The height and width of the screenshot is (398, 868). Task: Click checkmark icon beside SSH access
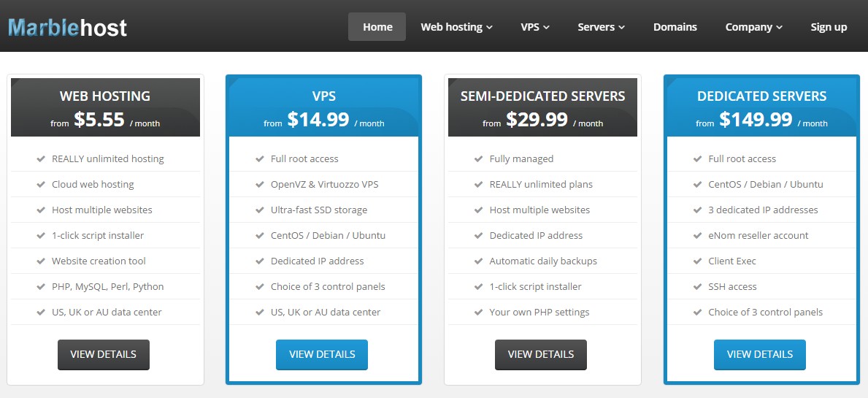698,286
